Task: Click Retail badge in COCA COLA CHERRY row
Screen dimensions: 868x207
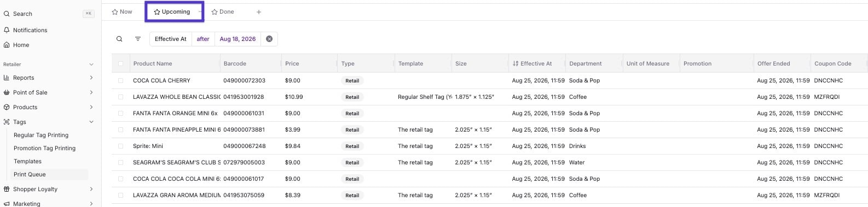Action: coord(352,80)
